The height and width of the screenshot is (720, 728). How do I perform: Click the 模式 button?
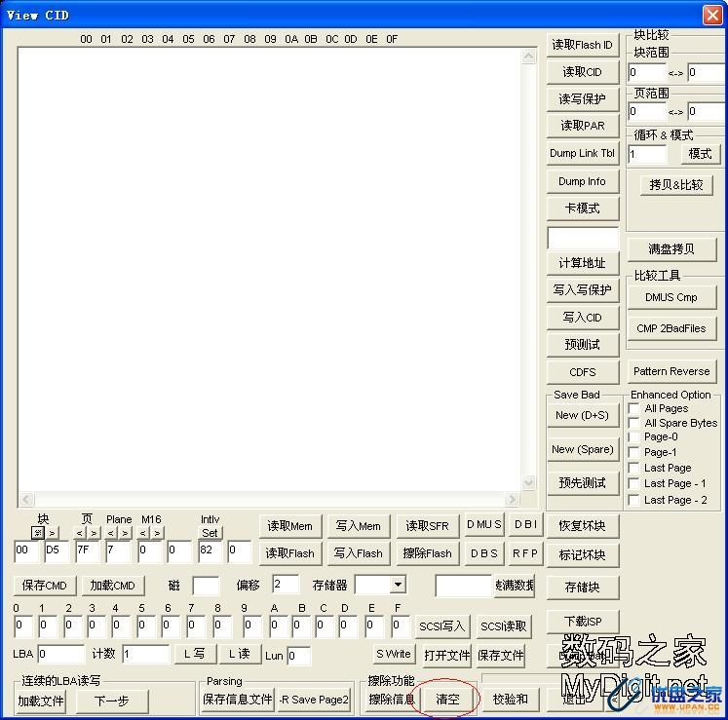[701, 154]
